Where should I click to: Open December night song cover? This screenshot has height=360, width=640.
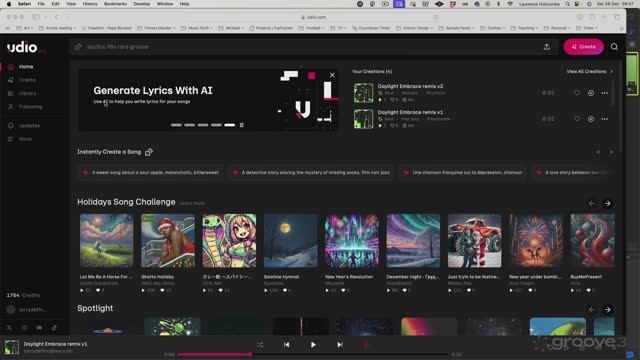[x=413, y=240]
